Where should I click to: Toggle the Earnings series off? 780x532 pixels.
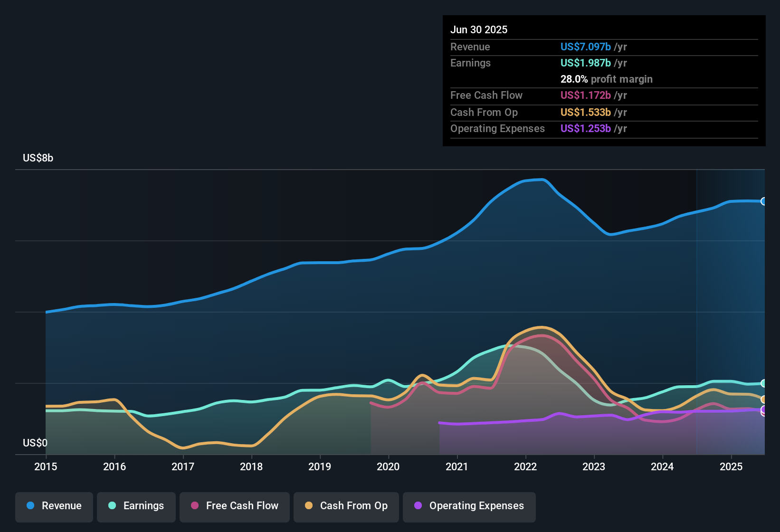pos(136,506)
